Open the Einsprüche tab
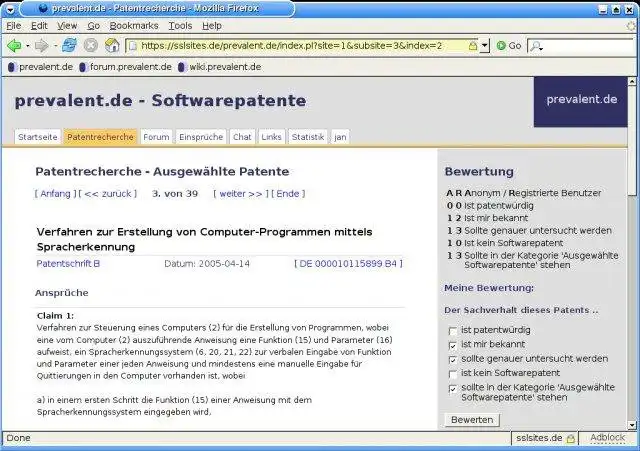This screenshot has width=640, height=451. coord(201,137)
